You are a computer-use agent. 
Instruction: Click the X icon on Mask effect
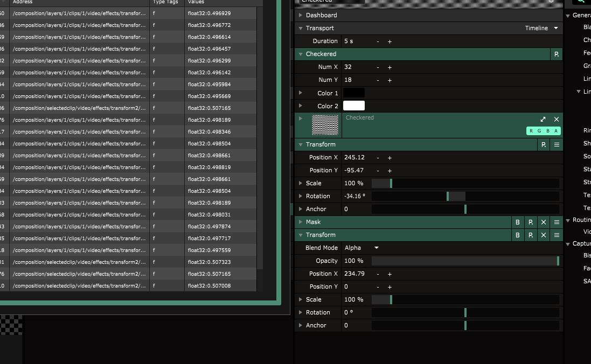[x=544, y=222]
